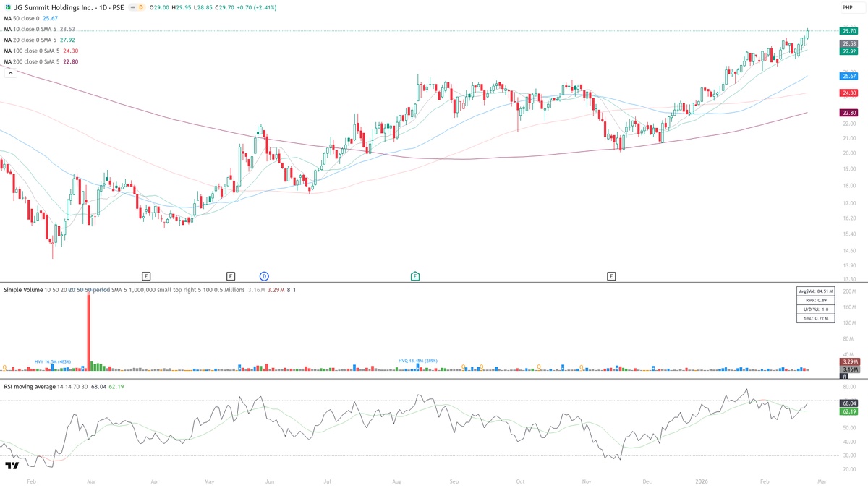Select the 2026 label on the time axis
The width and height of the screenshot is (868, 488).
pos(702,480)
